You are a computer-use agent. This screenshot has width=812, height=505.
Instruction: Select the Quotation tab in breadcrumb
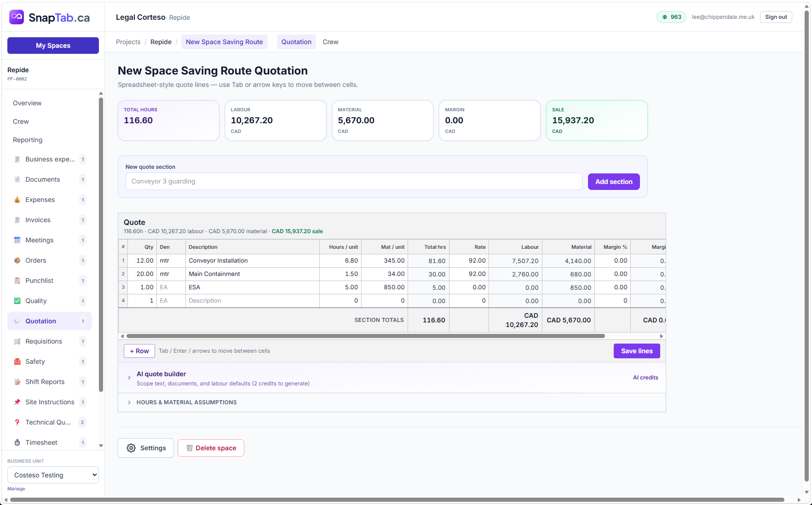coord(296,42)
